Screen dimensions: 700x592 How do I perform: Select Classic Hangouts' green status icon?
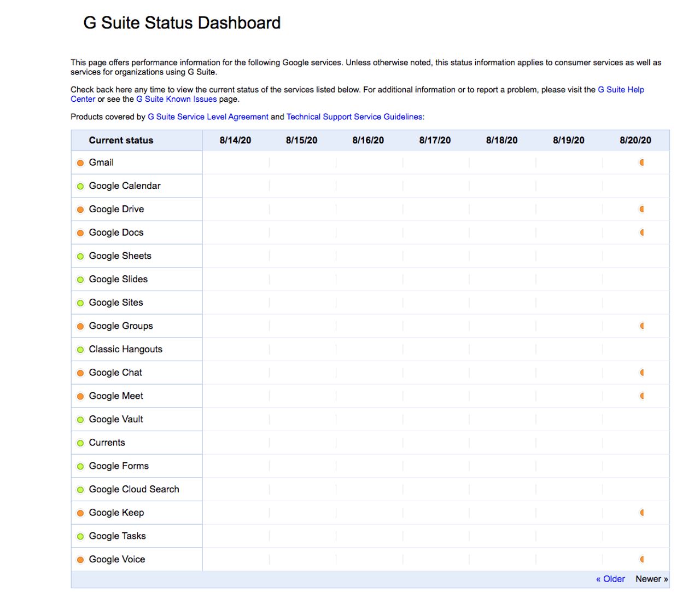80,349
